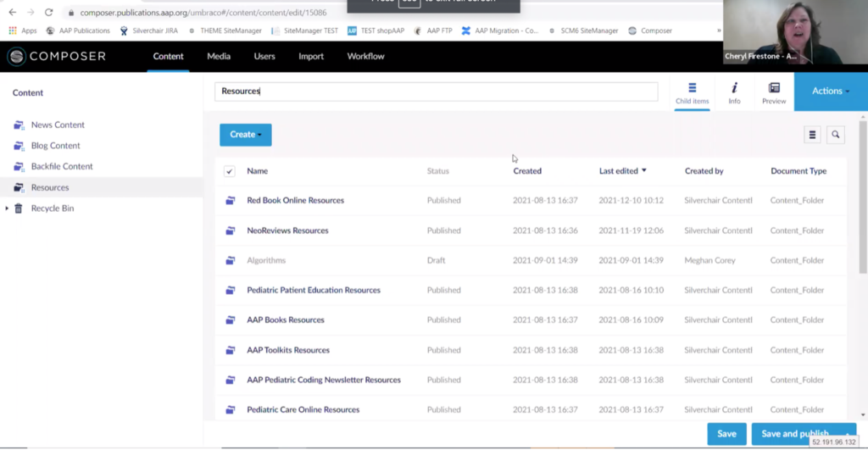Toggle the select-all checkbox beside Name
868x450 pixels.
point(229,171)
